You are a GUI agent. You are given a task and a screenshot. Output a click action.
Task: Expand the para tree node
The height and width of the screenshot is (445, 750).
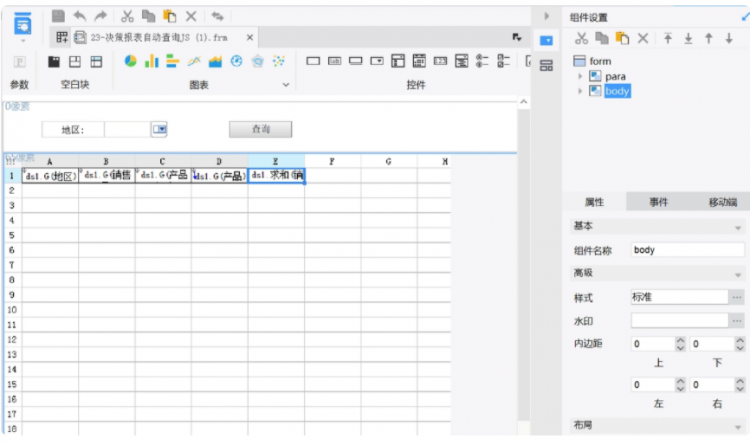[x=580, y=76]
